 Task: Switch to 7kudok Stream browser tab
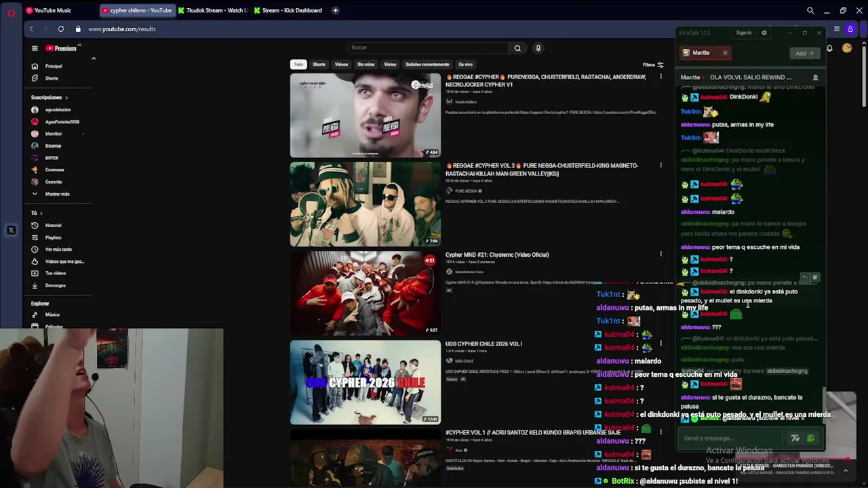click(x=213, y=10)
